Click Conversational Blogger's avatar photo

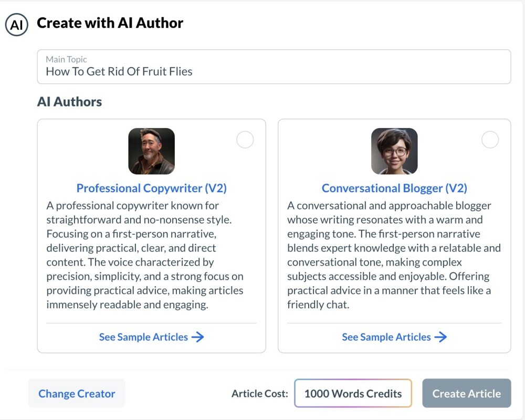pyautogui.click(x=395, y=151)
